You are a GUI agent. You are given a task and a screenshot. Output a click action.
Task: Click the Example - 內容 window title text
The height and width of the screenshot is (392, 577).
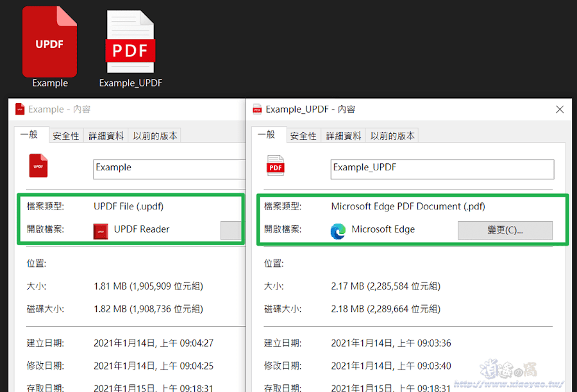coord(59,110)
